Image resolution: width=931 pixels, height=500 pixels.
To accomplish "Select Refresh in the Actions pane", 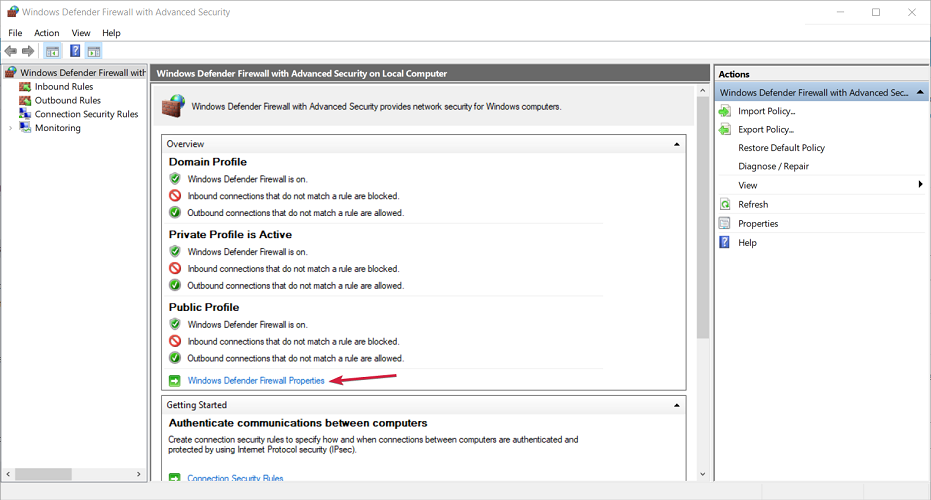I will (x=753, y=204).
